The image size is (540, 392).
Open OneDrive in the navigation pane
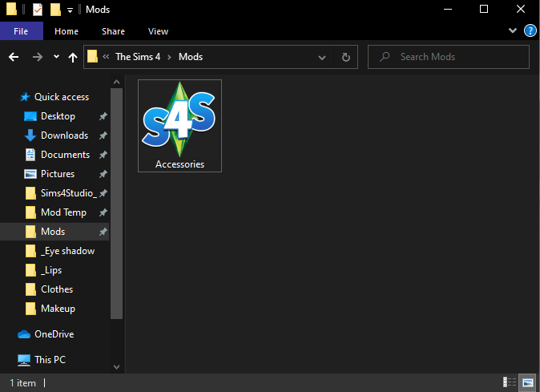point(54,334)
